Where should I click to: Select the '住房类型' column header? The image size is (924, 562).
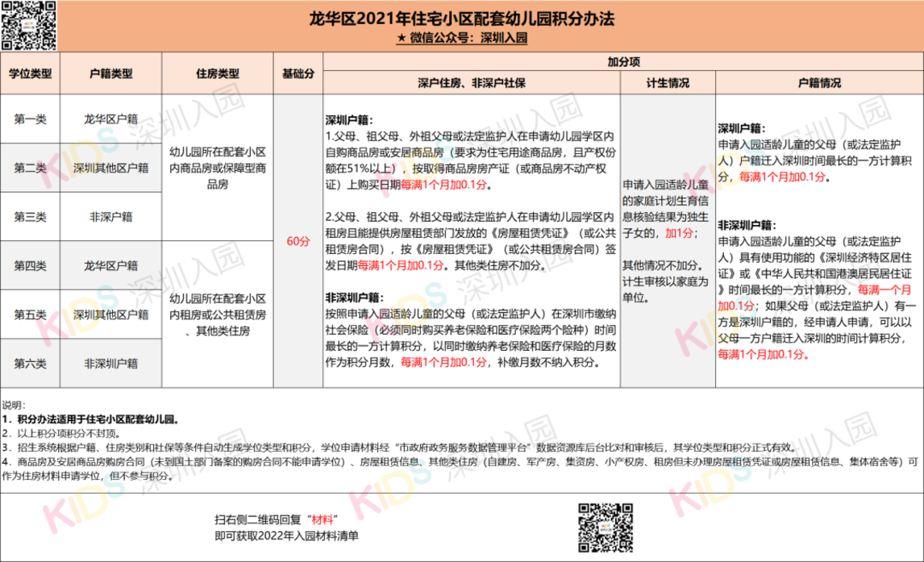pyautogui.click(x=218, y=73)
